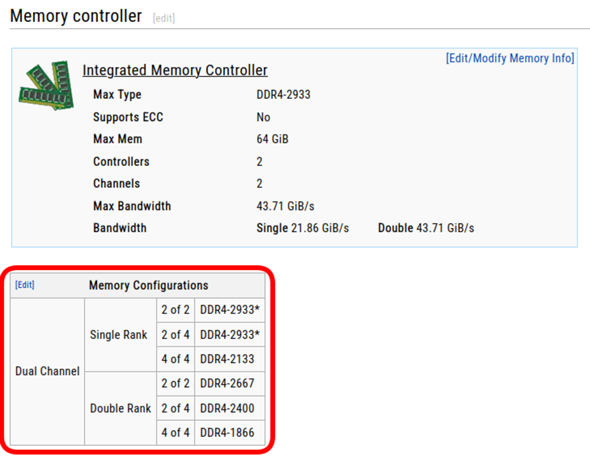Select the Single Rank cell
Image resolution: width=590 pixels, height=461 pixels.
[120, 335]
